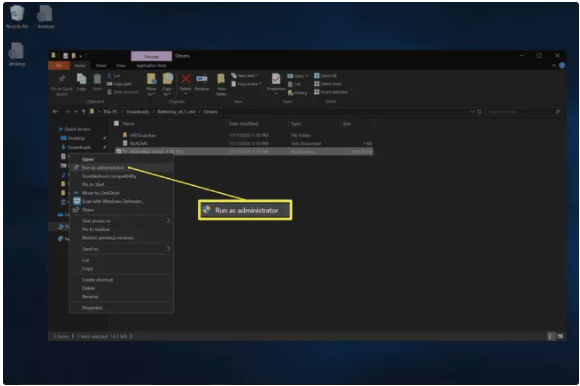Switch to the View tab

click(121, 65)
